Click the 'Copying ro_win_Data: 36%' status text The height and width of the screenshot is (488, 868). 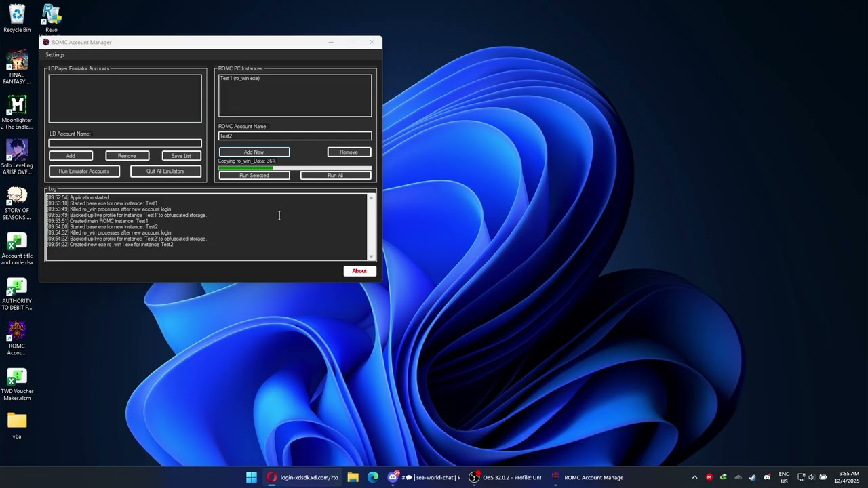[247, 161]
